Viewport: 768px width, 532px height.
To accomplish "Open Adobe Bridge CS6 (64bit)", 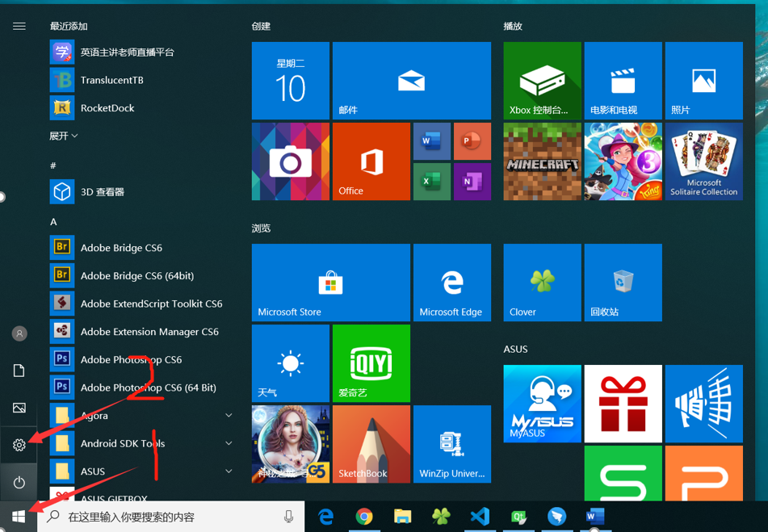I will pyautogui.click(x=141, y=275).
